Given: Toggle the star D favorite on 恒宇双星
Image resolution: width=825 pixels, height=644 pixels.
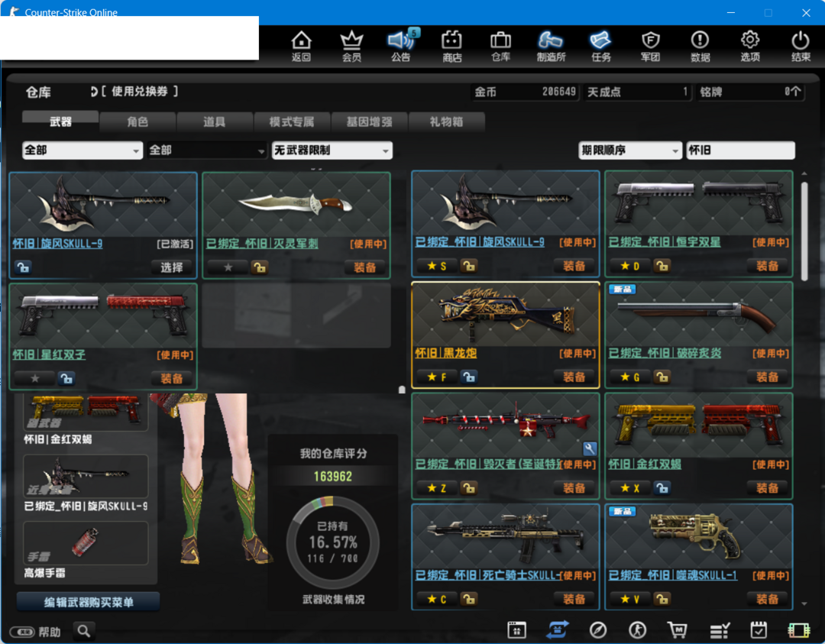Looking at the screenshot, I should tap(629, 266).
